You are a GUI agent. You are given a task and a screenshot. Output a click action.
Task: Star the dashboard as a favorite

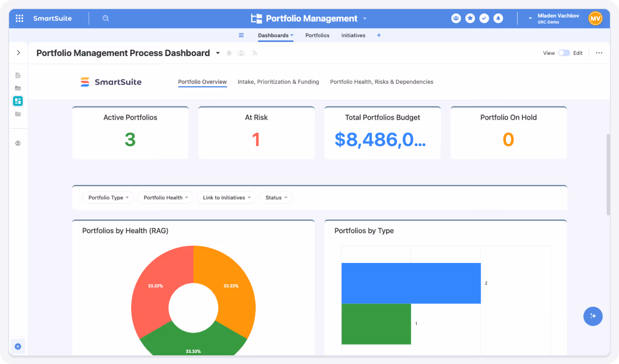[229, 53]
